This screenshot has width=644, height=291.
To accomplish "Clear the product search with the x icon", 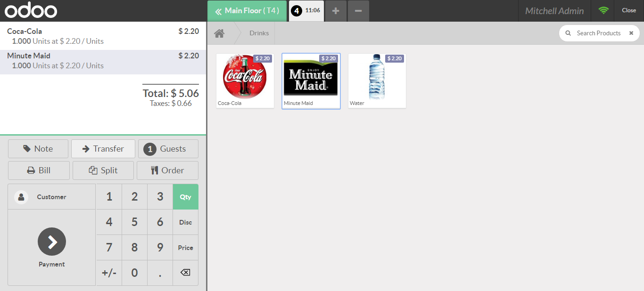I will (631, 33).
